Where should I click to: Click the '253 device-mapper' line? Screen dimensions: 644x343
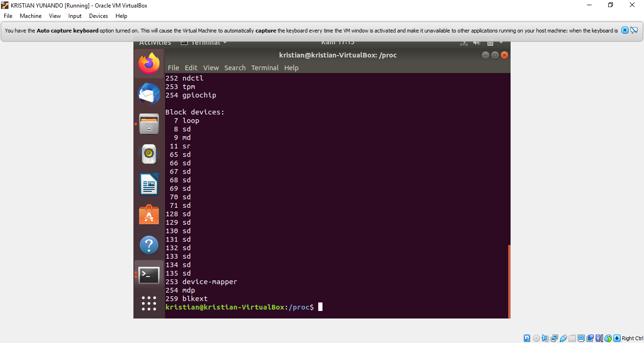[x=201, y=282]
